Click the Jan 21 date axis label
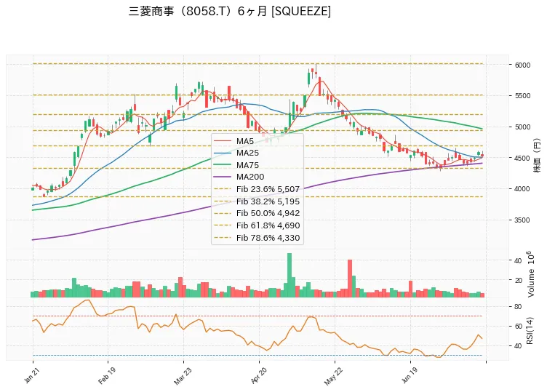547x392 pixels. (x=31, y=376)
